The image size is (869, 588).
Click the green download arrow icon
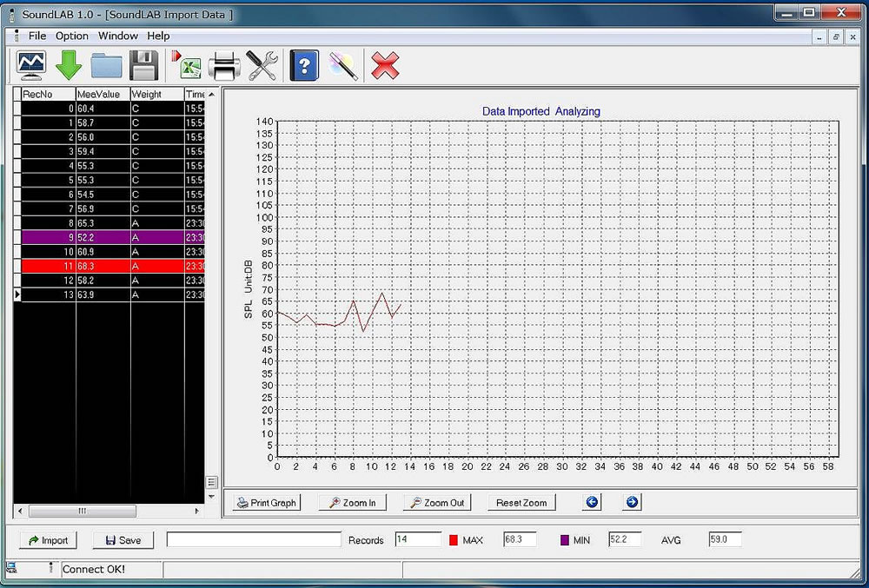click(x=69, y=65)
